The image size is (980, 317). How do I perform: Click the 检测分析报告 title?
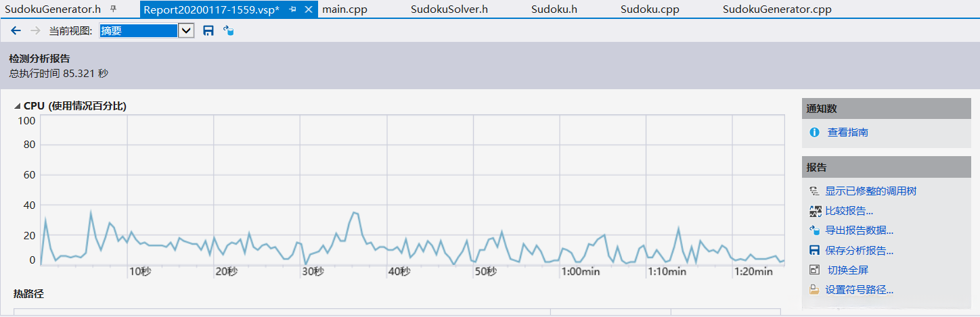(x=39, y=58)
